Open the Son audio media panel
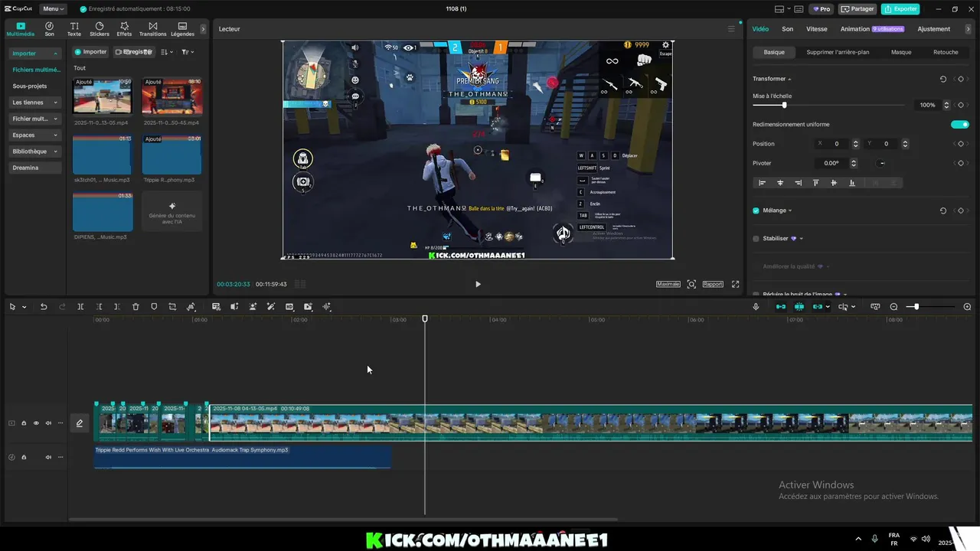The image size is (980, 551). (49, 29)
